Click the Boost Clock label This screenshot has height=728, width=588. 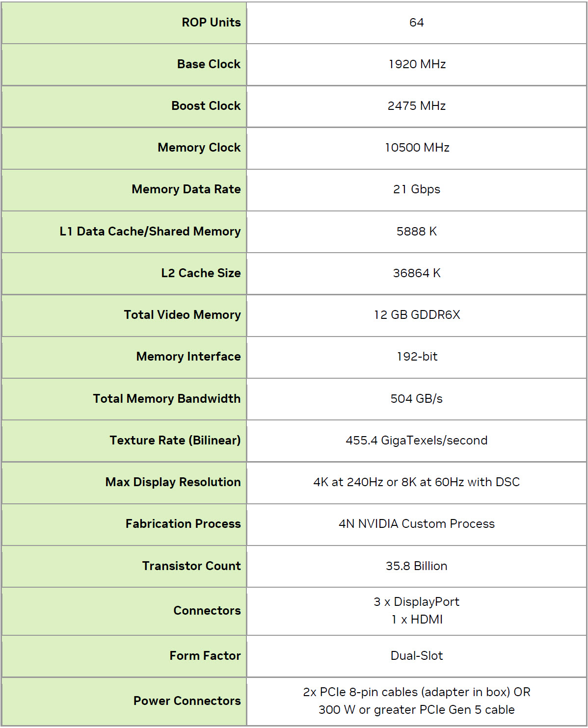point(206,106)
